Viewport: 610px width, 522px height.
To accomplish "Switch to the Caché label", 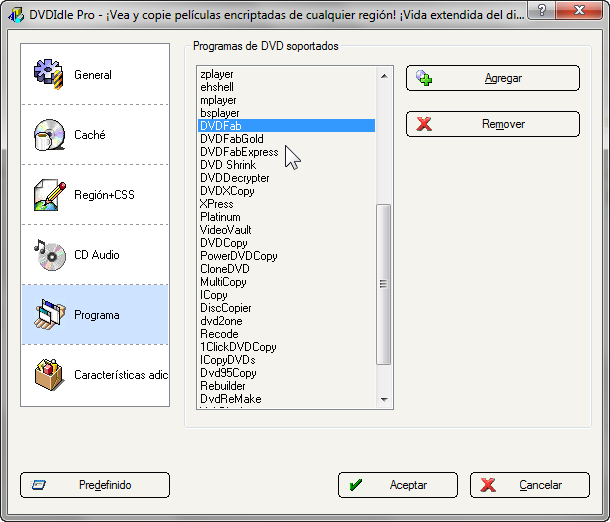I will point(89,135).
